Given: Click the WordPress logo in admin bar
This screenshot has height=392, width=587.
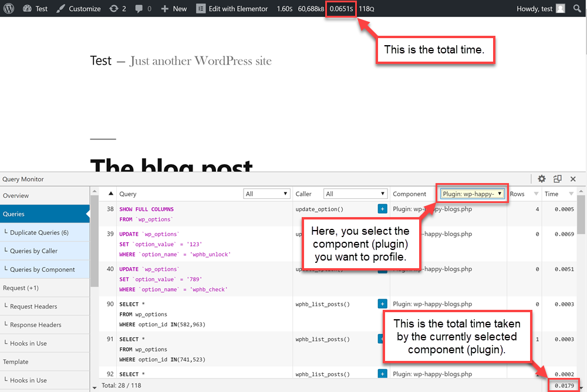Looking at the screenshot, I should coord(9,9).
